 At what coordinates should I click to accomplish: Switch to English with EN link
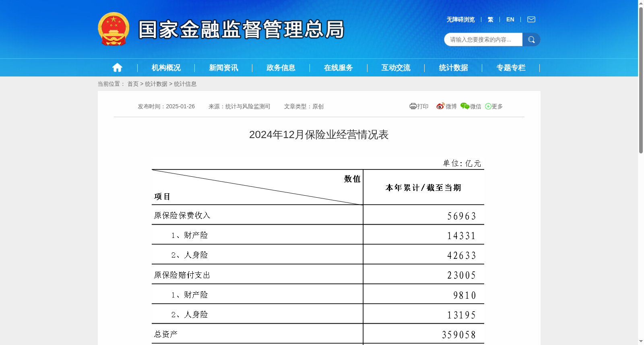510,19
